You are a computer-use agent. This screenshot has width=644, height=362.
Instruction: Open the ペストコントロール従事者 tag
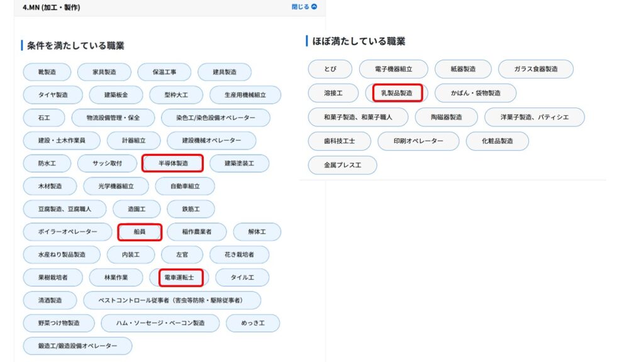172,300
